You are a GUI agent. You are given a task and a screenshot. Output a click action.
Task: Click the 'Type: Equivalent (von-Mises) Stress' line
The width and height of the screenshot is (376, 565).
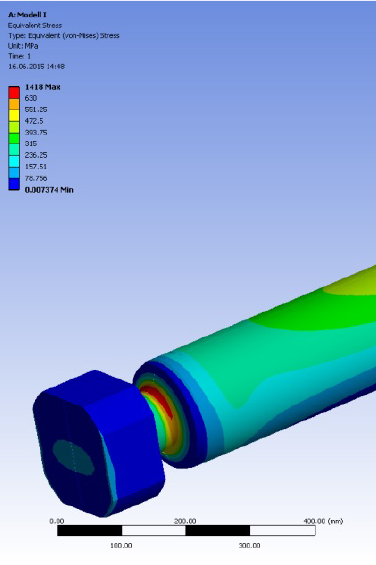[63, 35]
